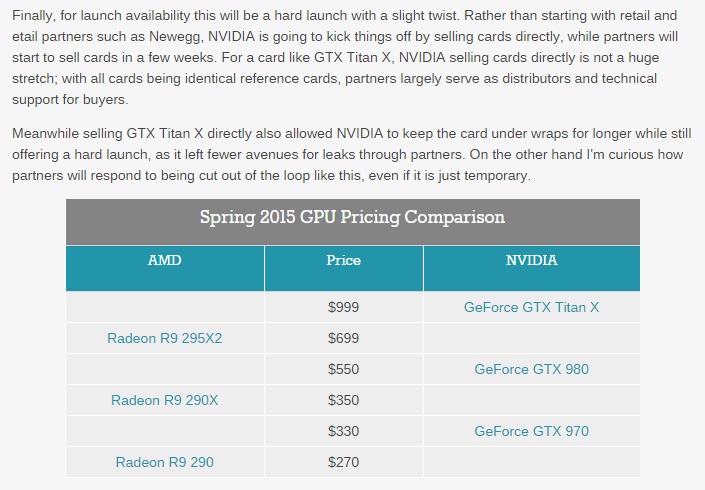Click the $330 price cell

click(x=343, y=432)
